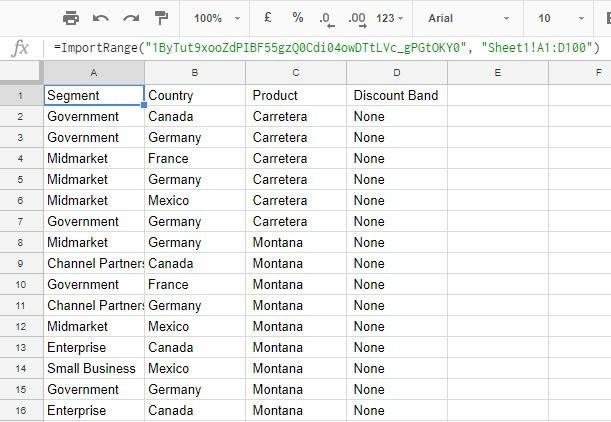
Task: Increase decimal places
Action: point(356,18)
